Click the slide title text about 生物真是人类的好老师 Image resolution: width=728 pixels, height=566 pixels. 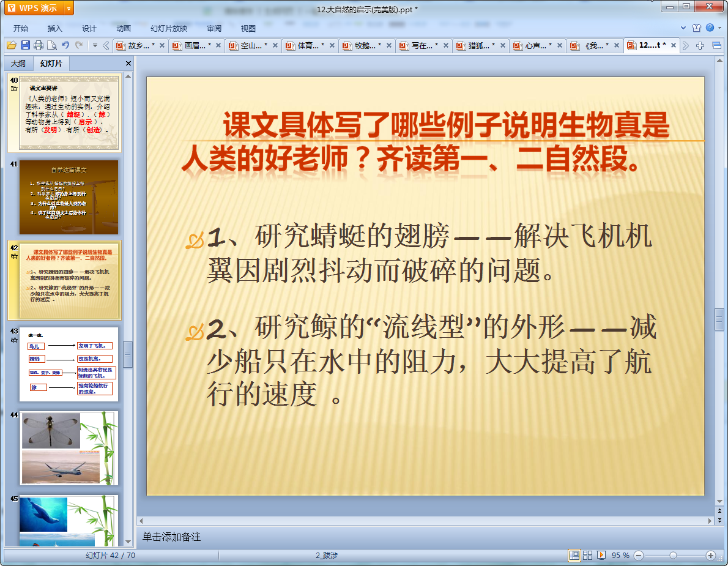click(x=425, y=141)
